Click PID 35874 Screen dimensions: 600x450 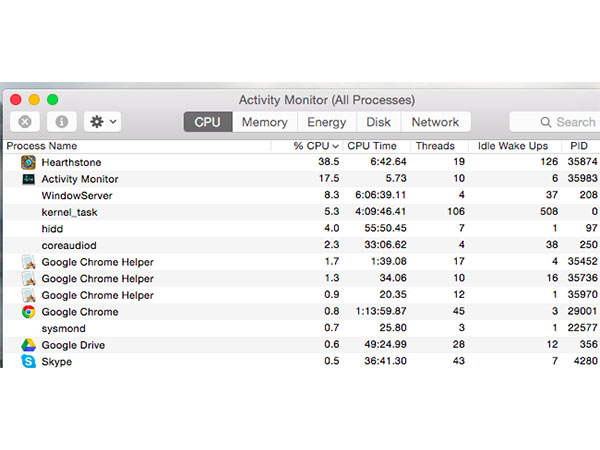tap(582, 161)
